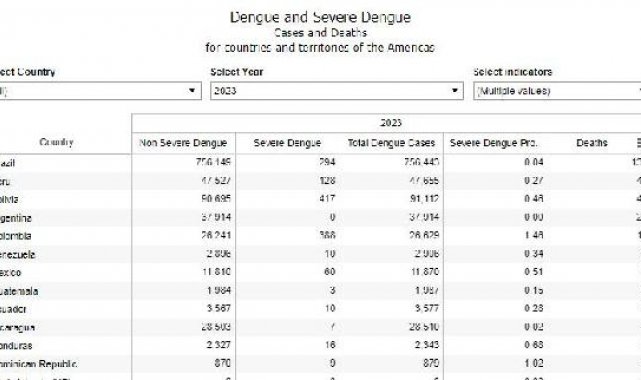This screenshot has height=380, width=641.
Task: Click the Dengue and Severe Dengue title
Action: tap(320, 17)
